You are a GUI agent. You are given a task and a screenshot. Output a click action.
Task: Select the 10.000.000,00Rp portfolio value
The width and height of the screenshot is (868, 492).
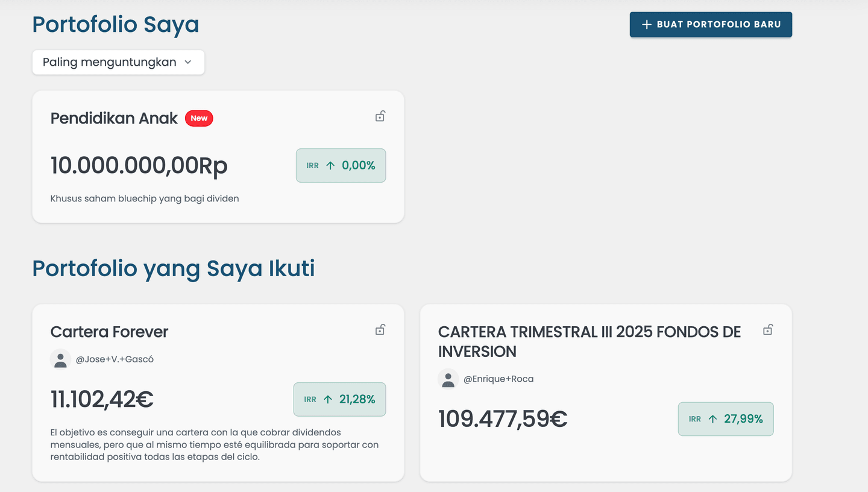139,165
